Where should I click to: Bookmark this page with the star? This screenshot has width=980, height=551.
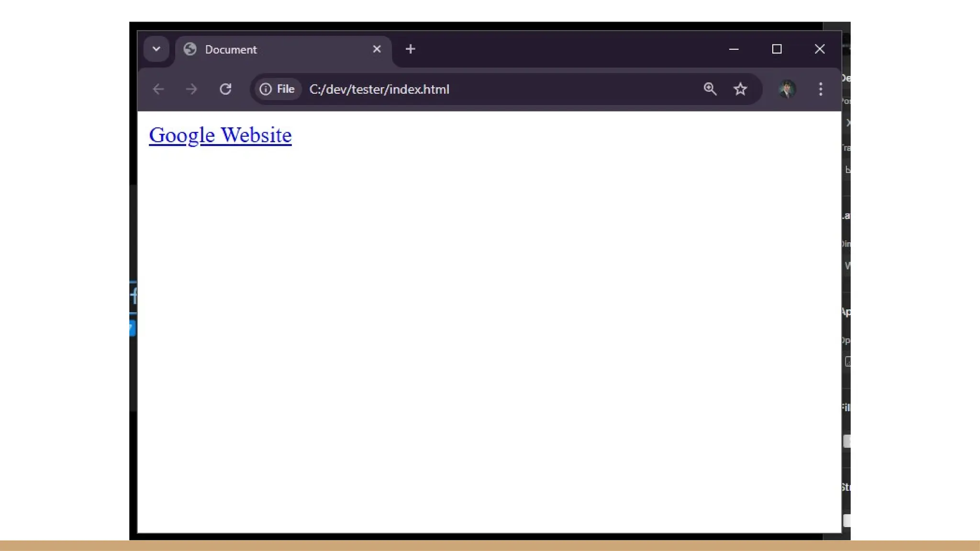pyautogui.click(x=740, y=89)
